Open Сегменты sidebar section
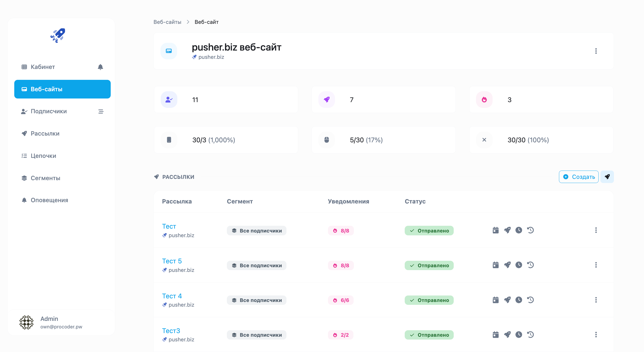 45,178
